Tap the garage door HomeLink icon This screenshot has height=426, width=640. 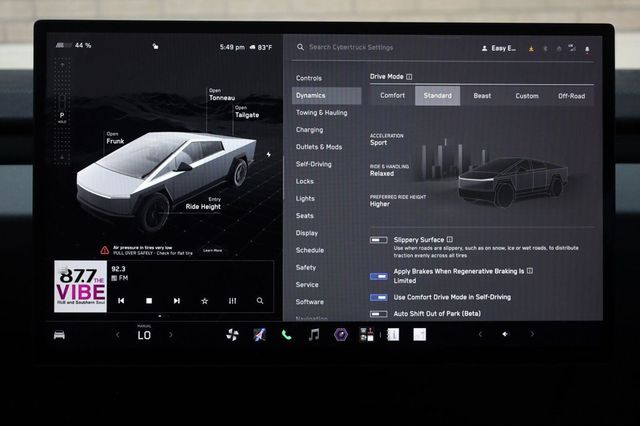click(x=559, y=49)
